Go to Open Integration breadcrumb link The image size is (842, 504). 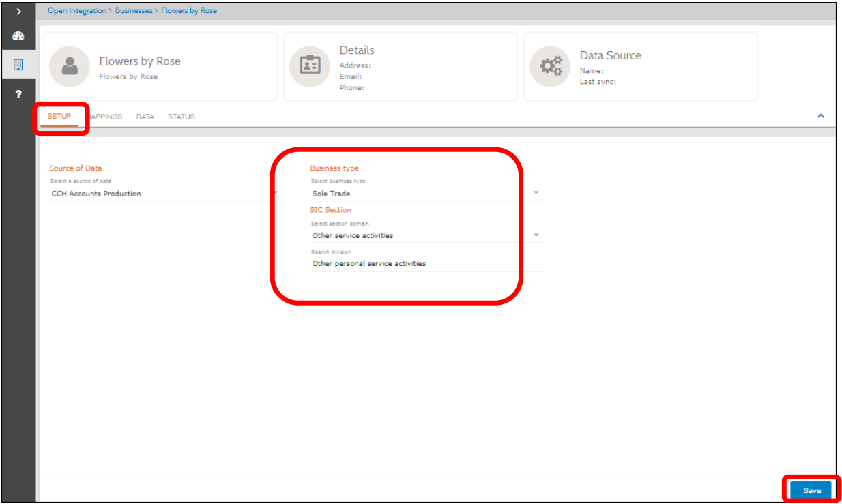point(76,11)
